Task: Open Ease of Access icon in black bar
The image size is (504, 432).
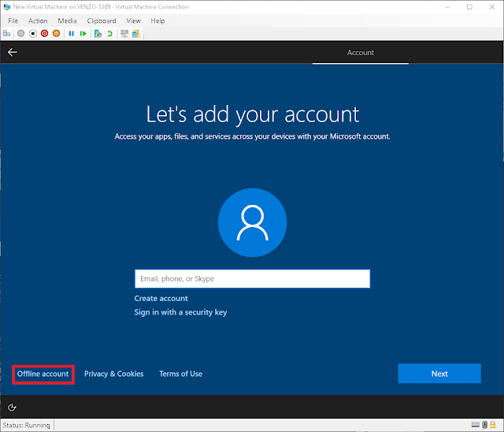Action: pyautogui.click(x=12, y=408)
